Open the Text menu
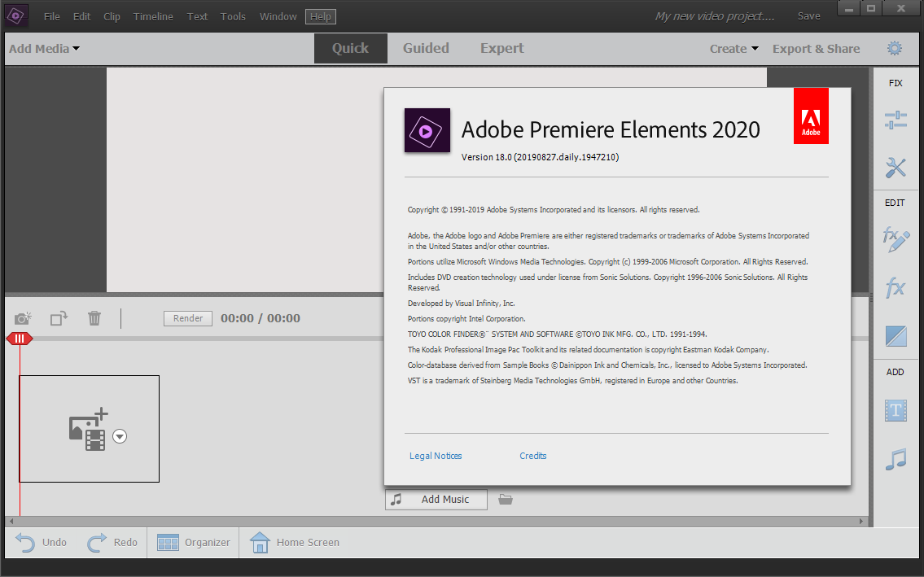 (x=197, y=16)
